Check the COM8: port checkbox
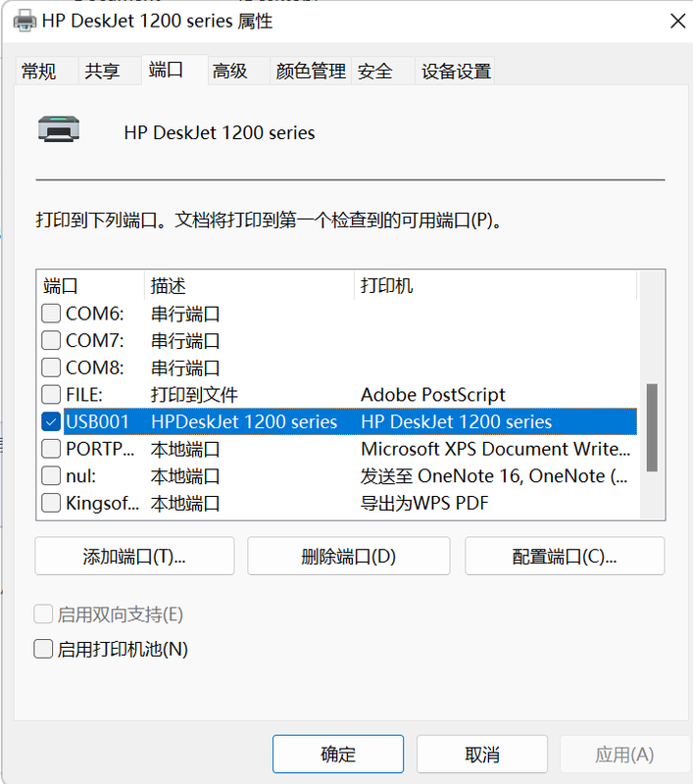Image resolution: width=693 pixels, height=784 pixels. 51,367
